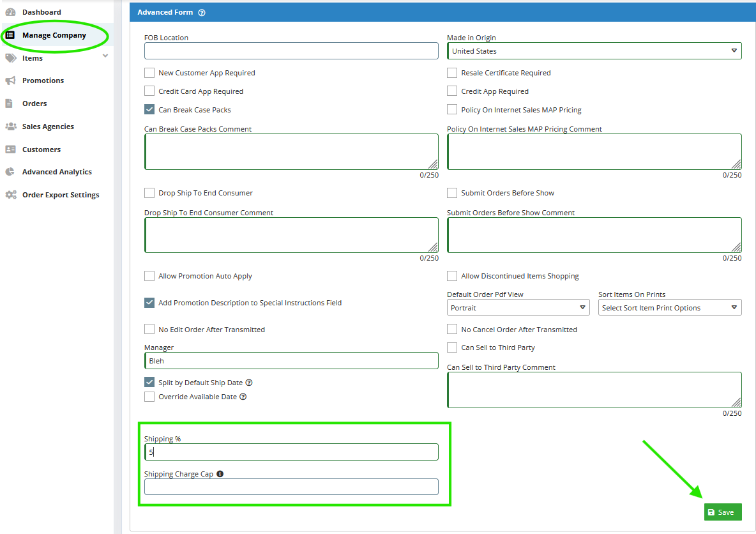756x534 pixels.
Task: Go to Promotions in the sidebar
Action: 43,80
